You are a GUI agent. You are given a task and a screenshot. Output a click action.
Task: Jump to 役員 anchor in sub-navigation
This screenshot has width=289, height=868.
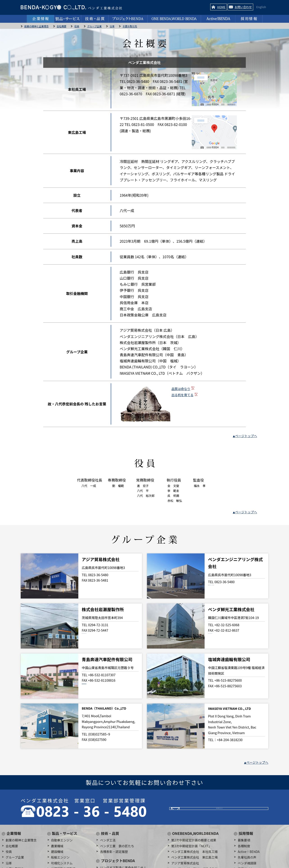(77, 26)
